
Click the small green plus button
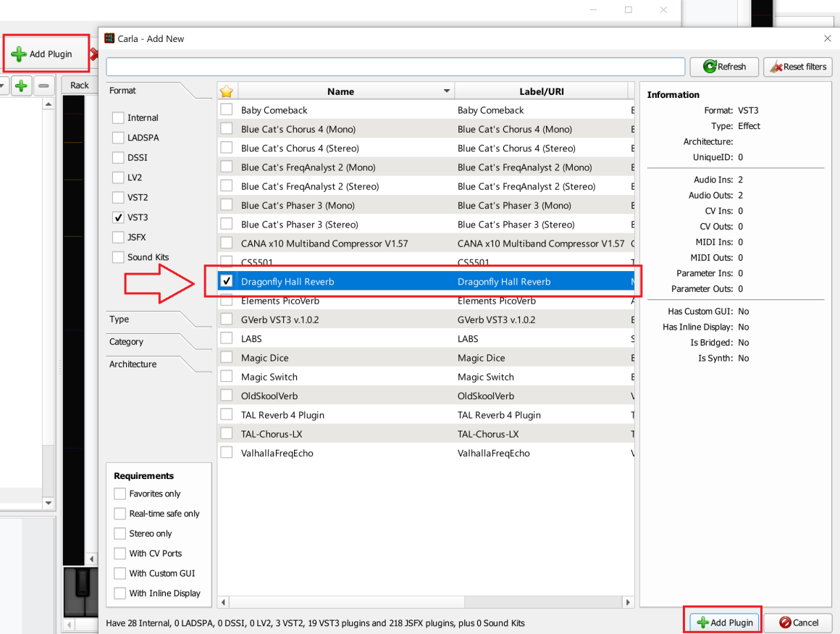(21, 85)
